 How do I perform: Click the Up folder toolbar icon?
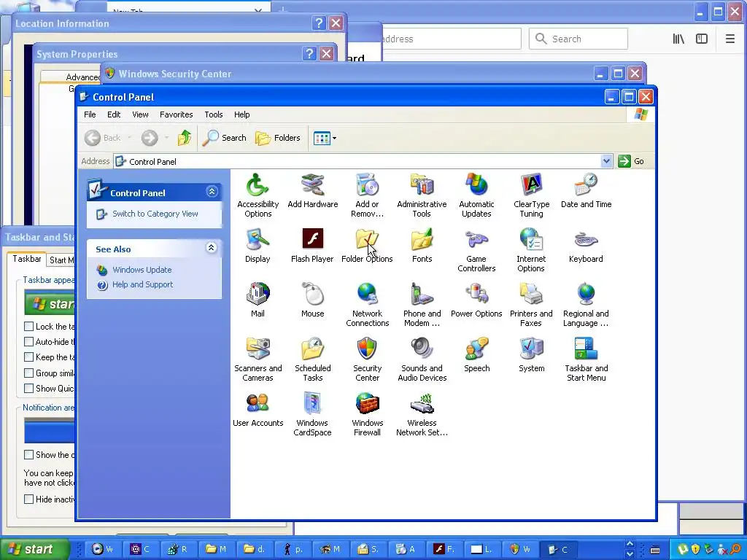pos(185,138)
